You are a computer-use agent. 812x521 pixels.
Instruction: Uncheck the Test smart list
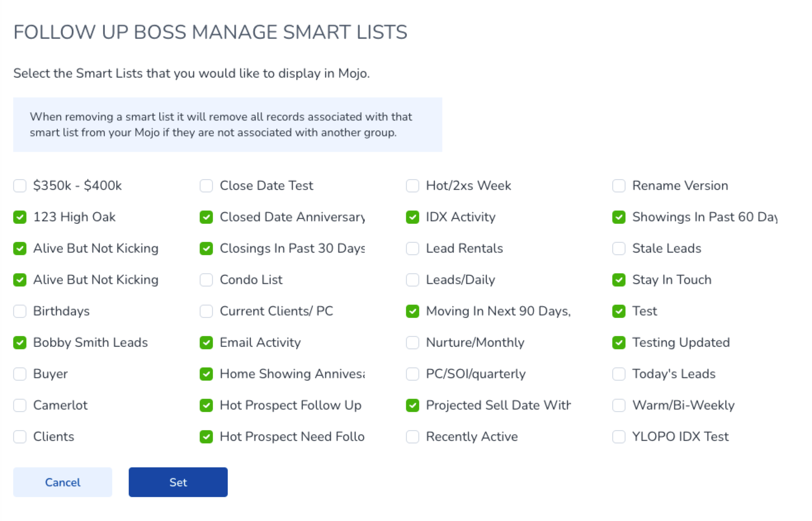[x=619, y=311]
